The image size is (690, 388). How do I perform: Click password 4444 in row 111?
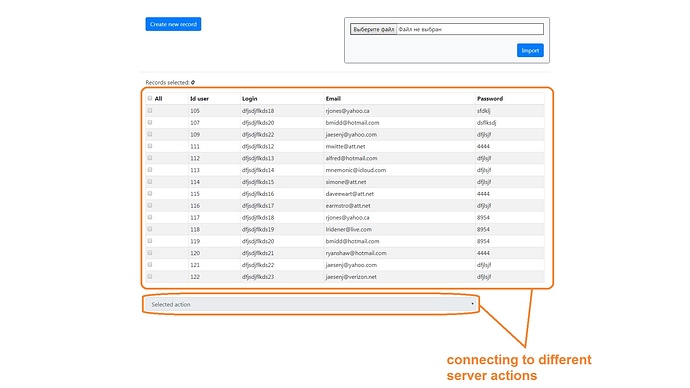483,146
